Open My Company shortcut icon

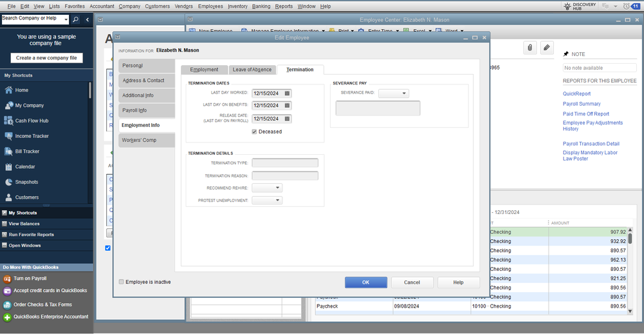[x=8, y=106]
